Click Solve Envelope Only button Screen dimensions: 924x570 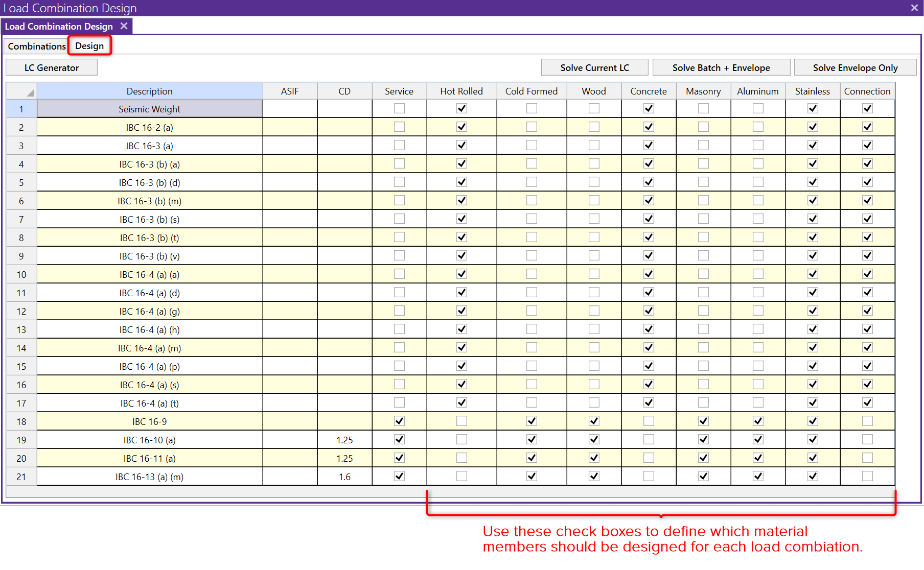pos(855,68)
